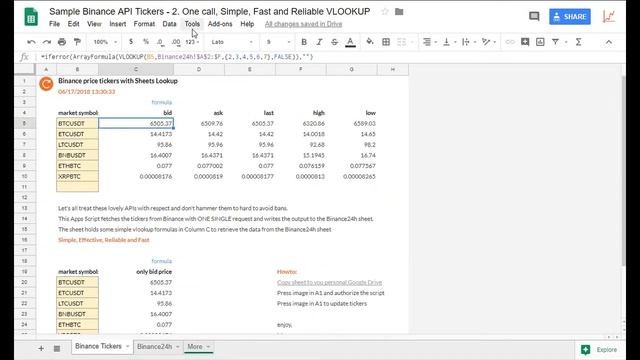640x360 pixels.
Task: Toggle italic formatting
Action: click(x=319, y=42)
